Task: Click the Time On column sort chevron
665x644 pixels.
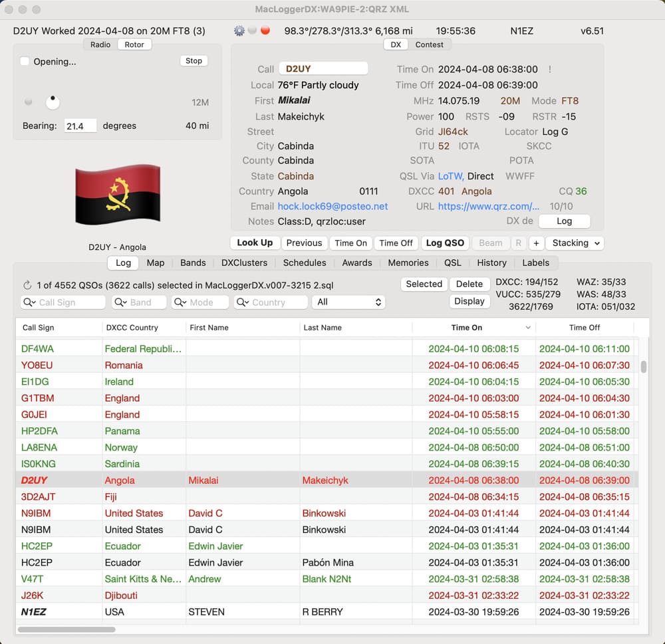Action: [x=528, y=327]
